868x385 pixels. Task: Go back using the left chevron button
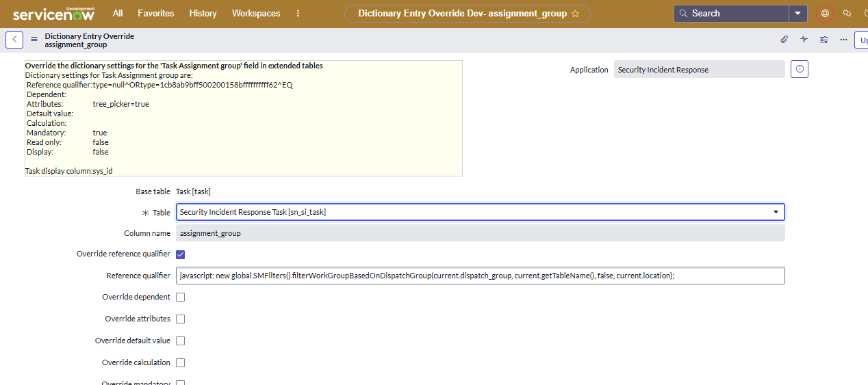click(x=14, y=40)
